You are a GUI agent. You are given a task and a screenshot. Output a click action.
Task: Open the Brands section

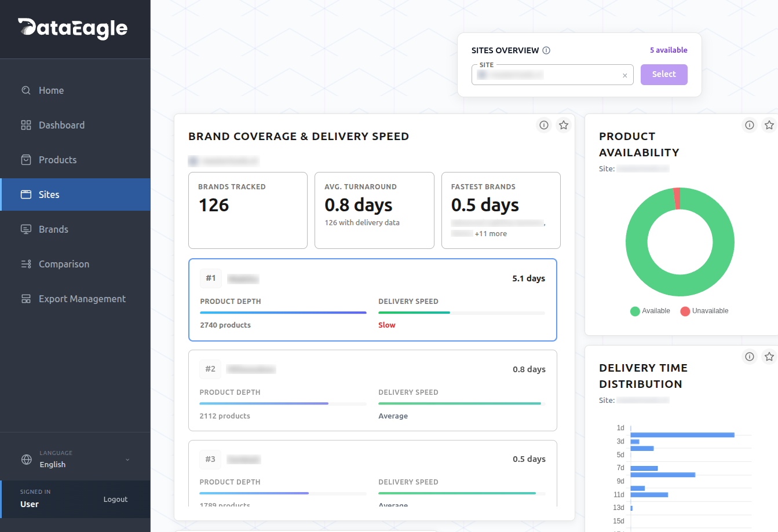point(53,229)
